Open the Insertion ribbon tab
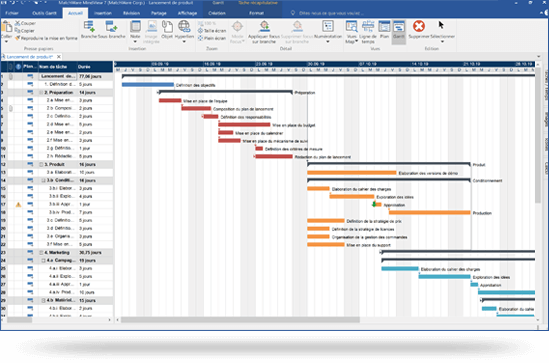 [103, 13]
